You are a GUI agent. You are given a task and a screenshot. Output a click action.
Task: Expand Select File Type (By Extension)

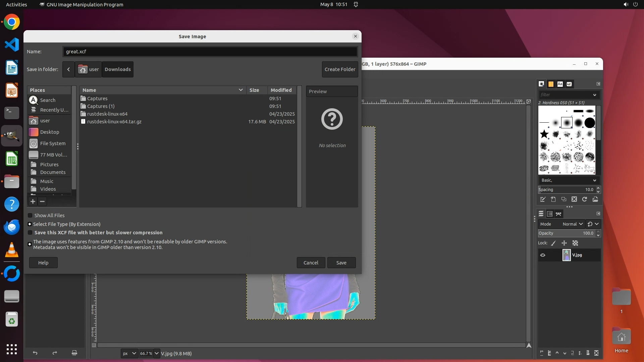pyautogui.click(x=30, y=224)
